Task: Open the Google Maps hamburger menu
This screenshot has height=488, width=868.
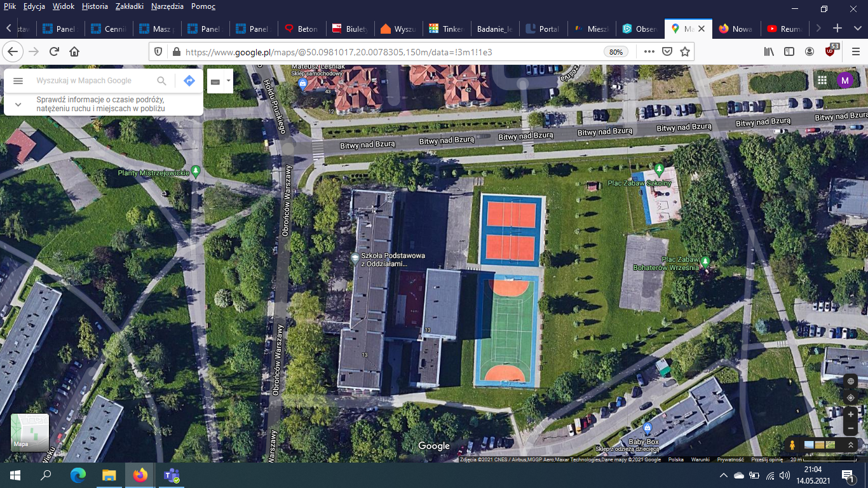Action: point(18,81)
